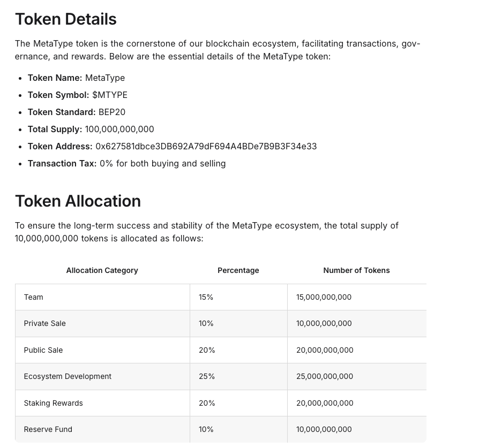Click the Total Supply bullet label
This screenshot has height=448, width=502.
tap(55, 129)
